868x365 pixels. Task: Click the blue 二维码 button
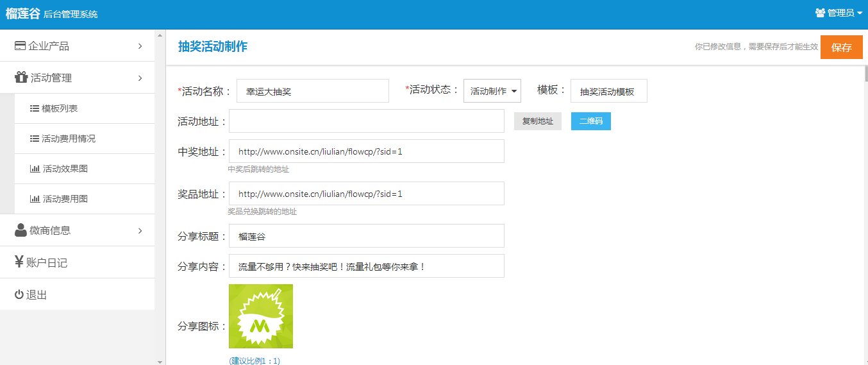tap(590, 121)
